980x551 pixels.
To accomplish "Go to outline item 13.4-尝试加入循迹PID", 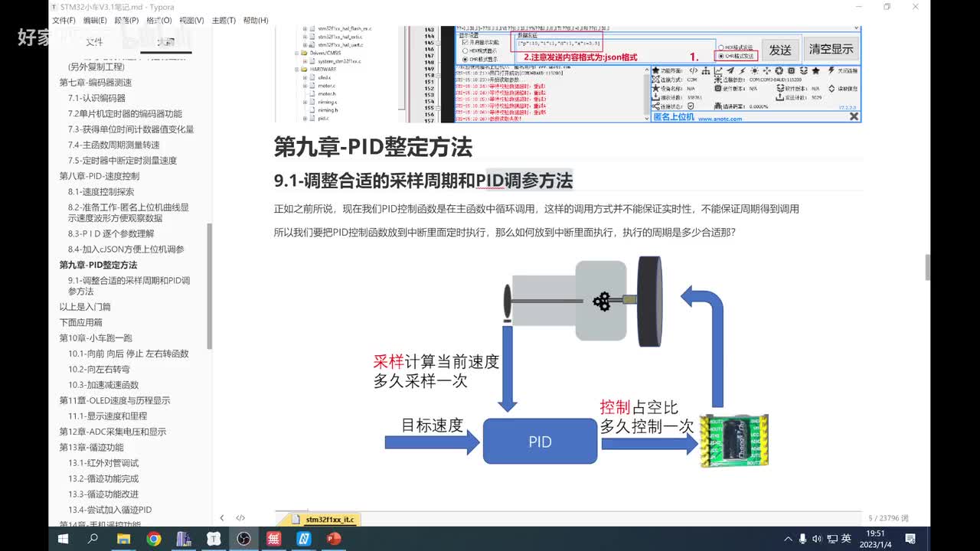I will pos(109,510).
